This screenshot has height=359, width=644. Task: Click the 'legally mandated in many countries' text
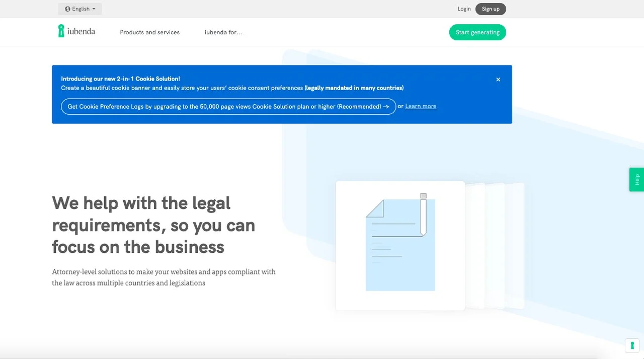coord(354,88)
